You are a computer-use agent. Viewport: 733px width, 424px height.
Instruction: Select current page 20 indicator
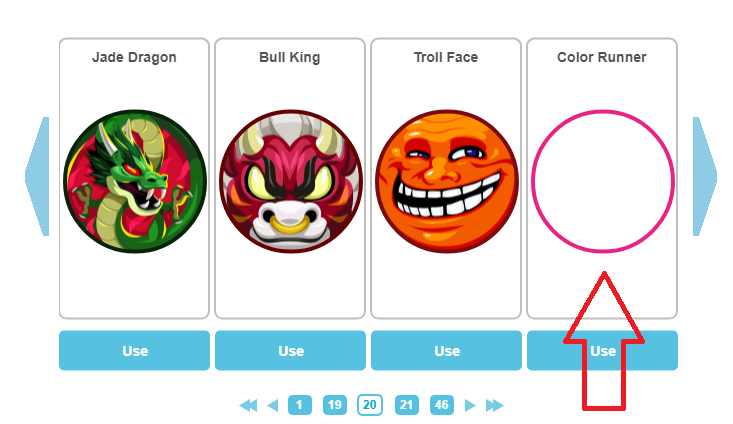coord(370,405)
